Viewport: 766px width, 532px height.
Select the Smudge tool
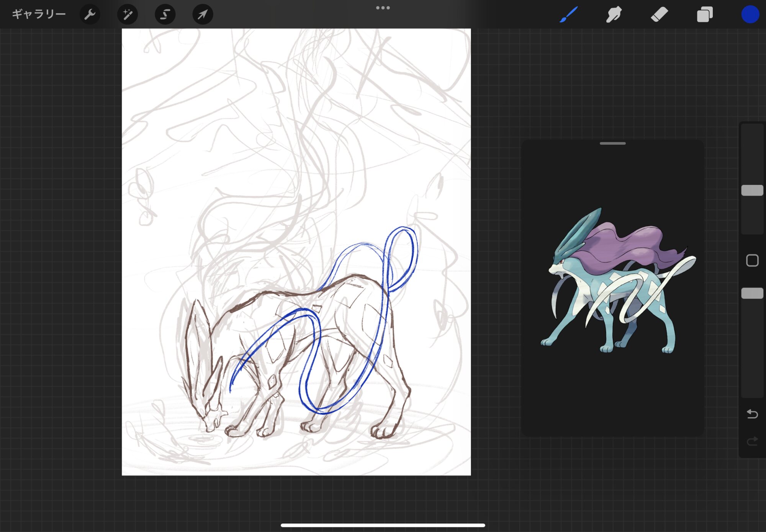pyautogui.click(x=614, y=15)
